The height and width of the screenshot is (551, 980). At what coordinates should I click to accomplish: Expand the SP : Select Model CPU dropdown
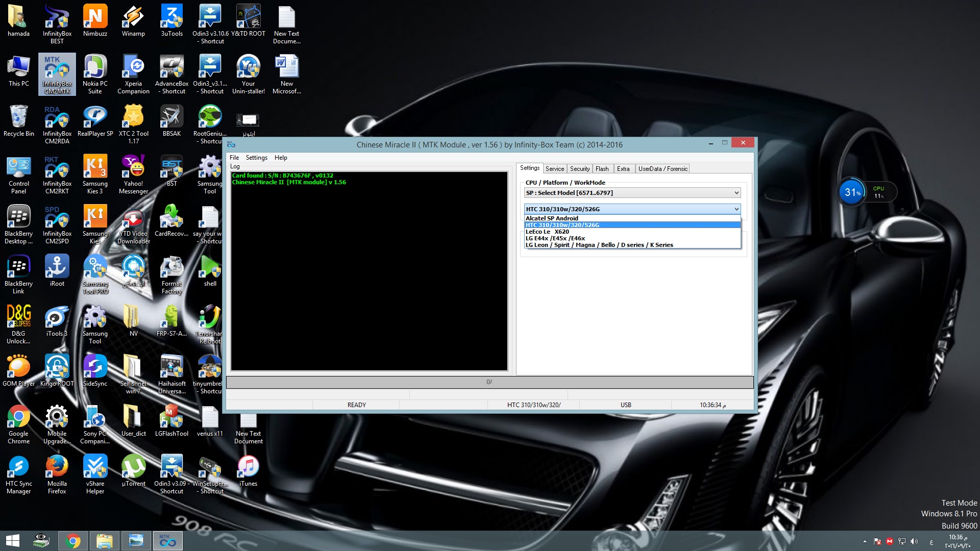[x=632, y=193]
